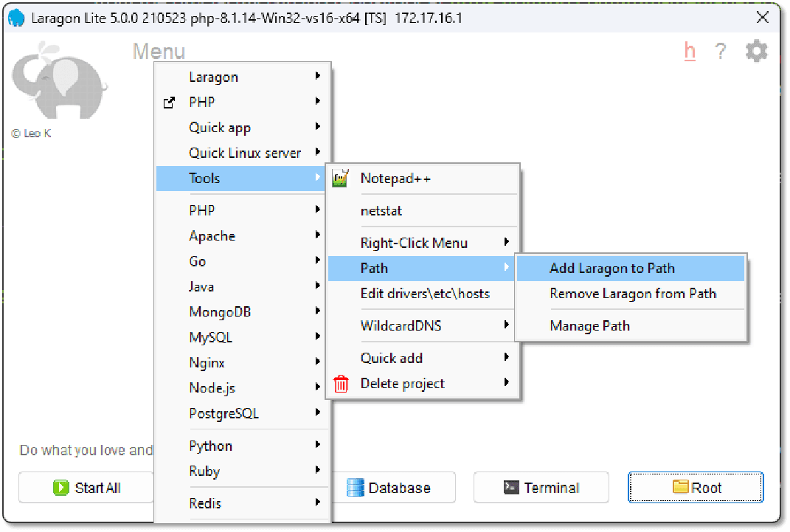This screenshot has height=532, width=790.
Task: Open the Go menu item
Action: click(x=242, y=261)
